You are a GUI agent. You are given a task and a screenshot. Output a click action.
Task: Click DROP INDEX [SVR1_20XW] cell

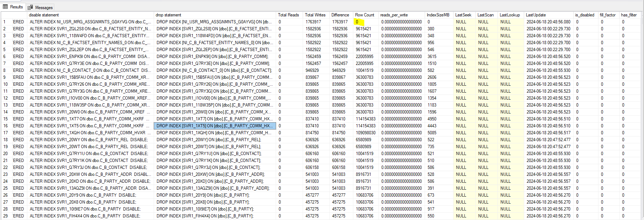(215, 174)
